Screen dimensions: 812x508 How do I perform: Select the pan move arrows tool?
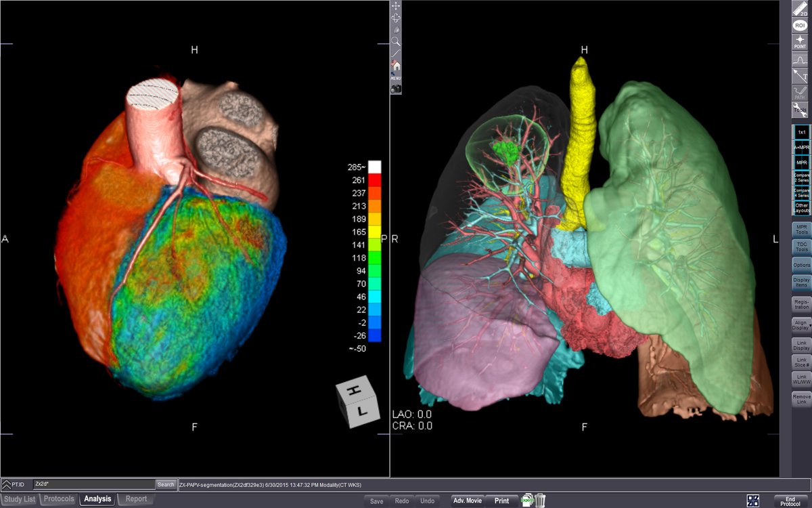coord(396,5)
